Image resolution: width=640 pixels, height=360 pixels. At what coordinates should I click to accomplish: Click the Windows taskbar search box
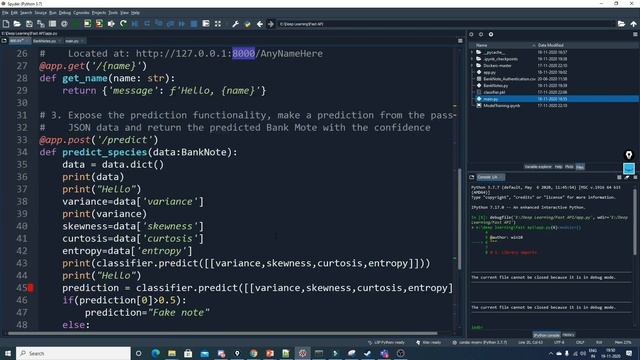pyautogui.click(x=73, y=353)
